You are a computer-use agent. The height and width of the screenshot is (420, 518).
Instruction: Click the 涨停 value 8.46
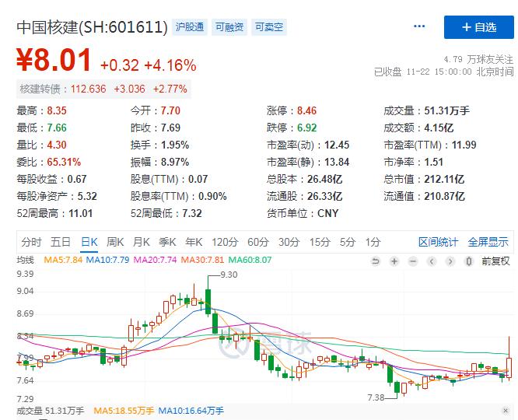click(307, 110)
